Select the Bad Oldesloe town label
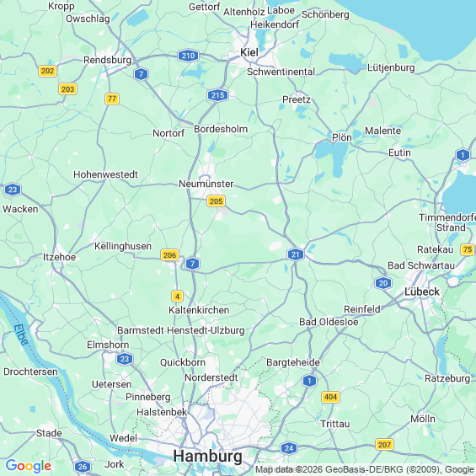Viewport: 476px width, 476px height. (x=329, y=322)
